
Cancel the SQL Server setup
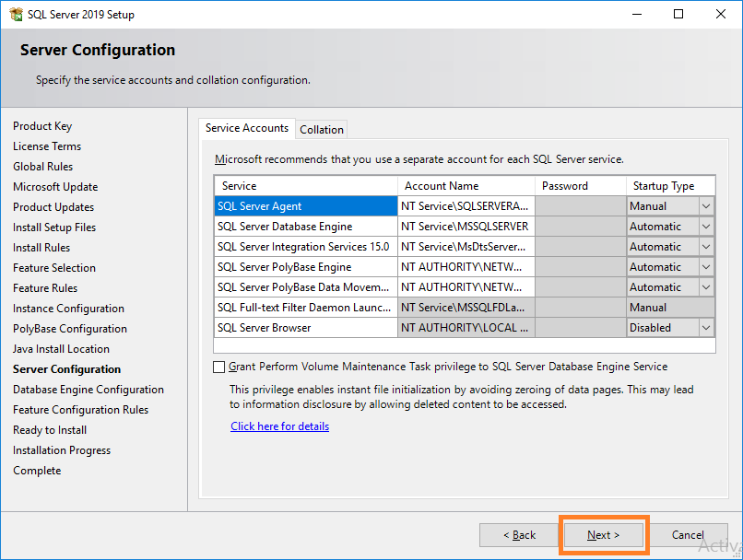pyautogui.click(x=688, y=535)
